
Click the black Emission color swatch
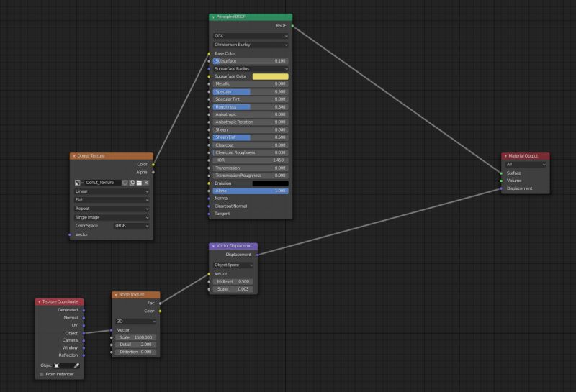[x=271, y=183]
